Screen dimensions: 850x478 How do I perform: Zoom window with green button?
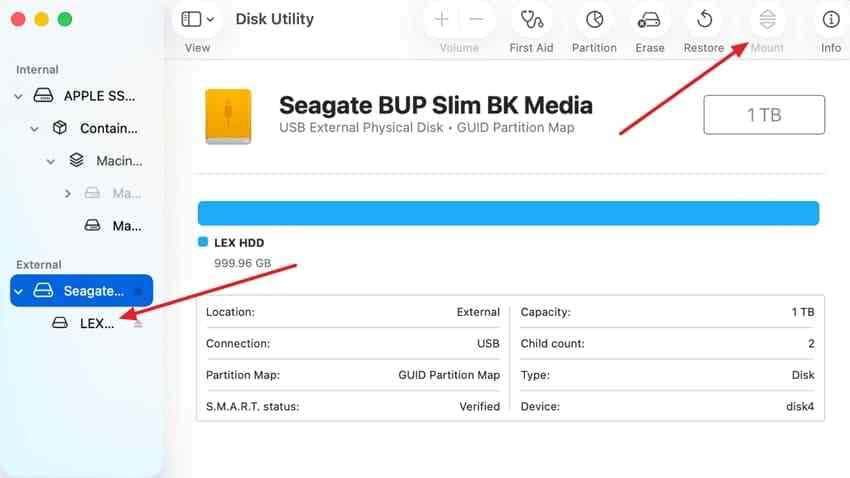coord(65,20)
